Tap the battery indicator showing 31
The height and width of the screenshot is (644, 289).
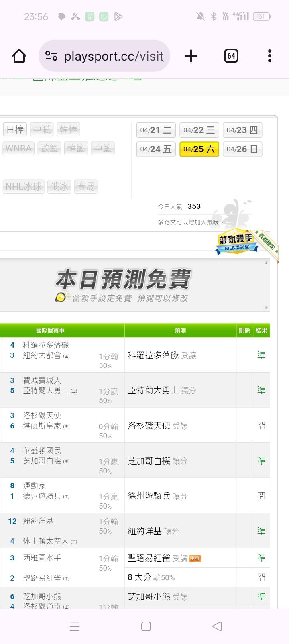tap(262, 16)
